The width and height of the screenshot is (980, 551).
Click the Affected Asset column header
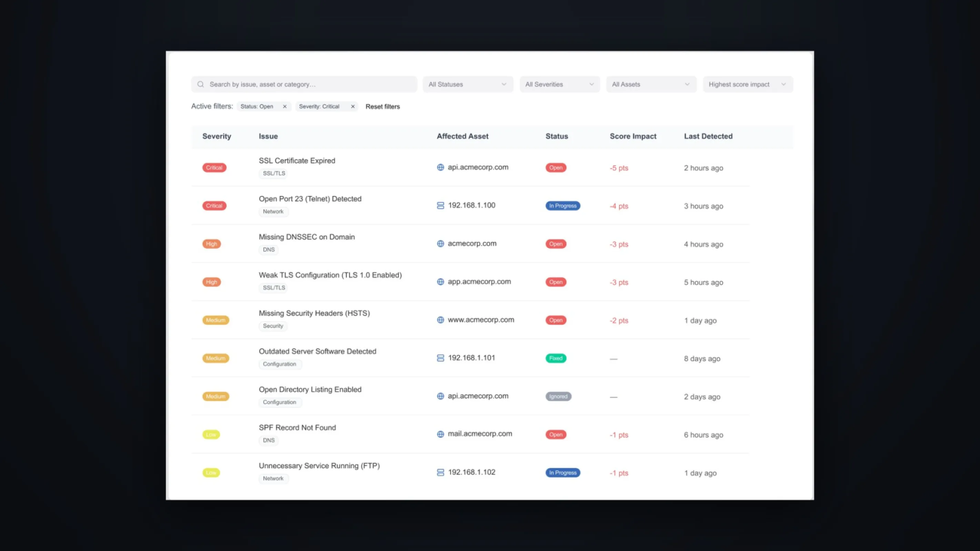tap(462, 136)
